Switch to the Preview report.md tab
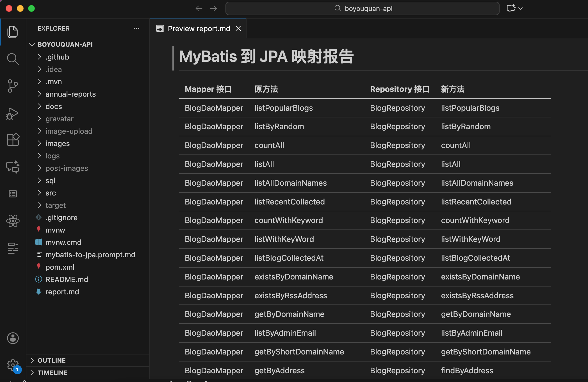This screenshot has width=588, height=382. click(198, 28)
